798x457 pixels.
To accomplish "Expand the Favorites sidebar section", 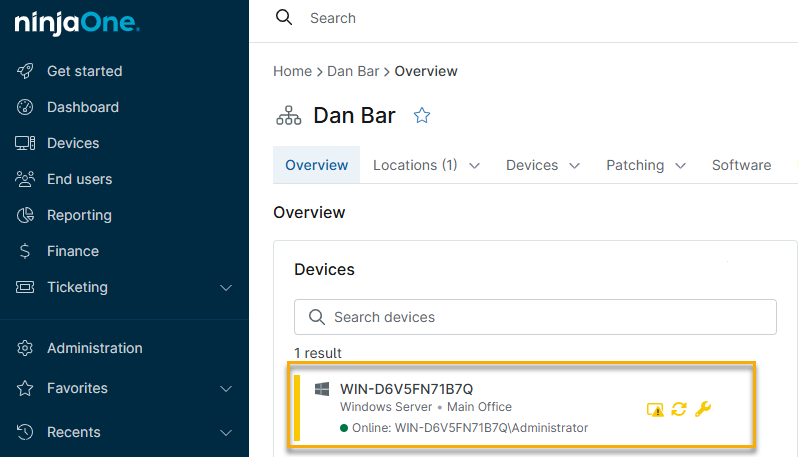I will pos(226,389).
